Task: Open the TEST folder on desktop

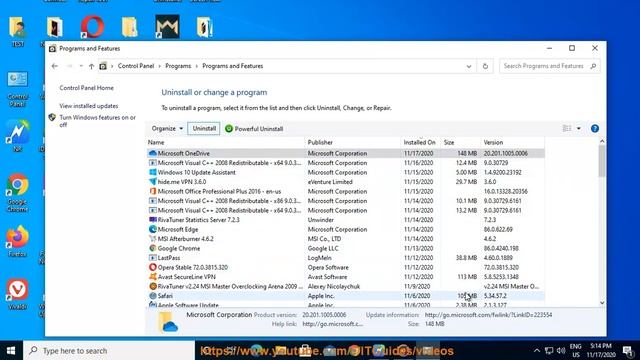Action: coord(17,31)
